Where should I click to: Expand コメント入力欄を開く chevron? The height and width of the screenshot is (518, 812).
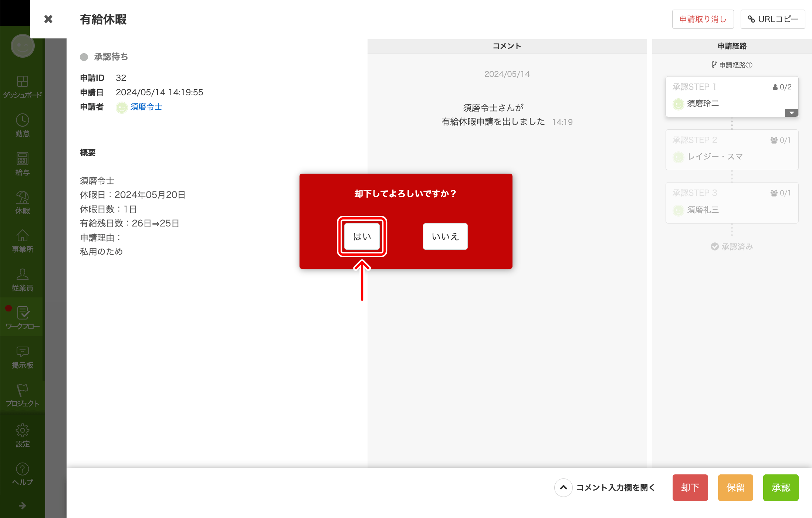(563, 488)
